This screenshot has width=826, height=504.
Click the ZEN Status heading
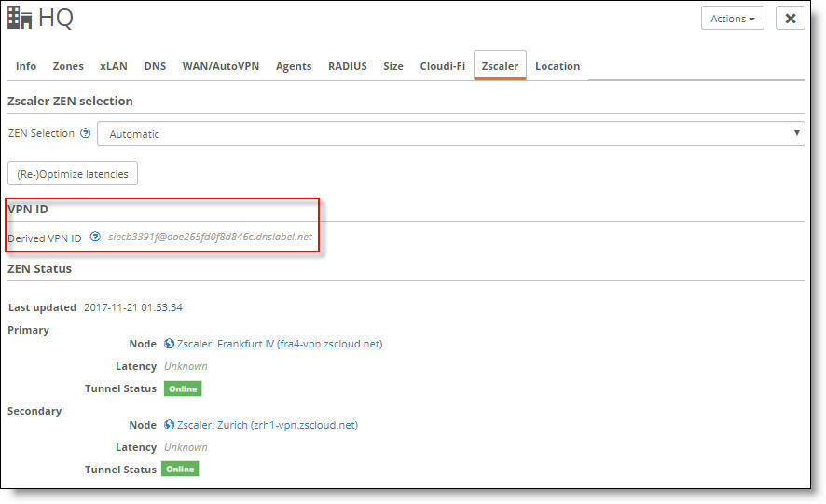(x=39, y=268)
